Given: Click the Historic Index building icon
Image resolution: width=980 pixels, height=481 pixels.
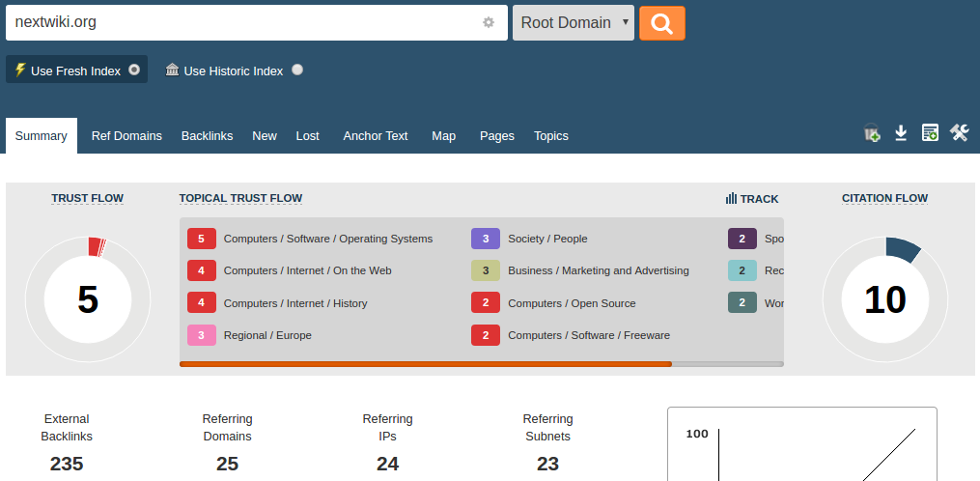Looking at the screenshot, I should [x=173, y=70].
